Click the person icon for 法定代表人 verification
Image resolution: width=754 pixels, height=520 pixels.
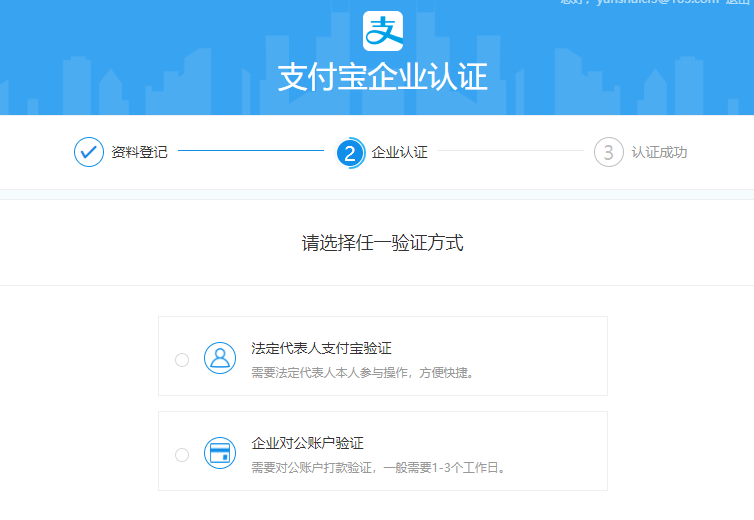220,358
